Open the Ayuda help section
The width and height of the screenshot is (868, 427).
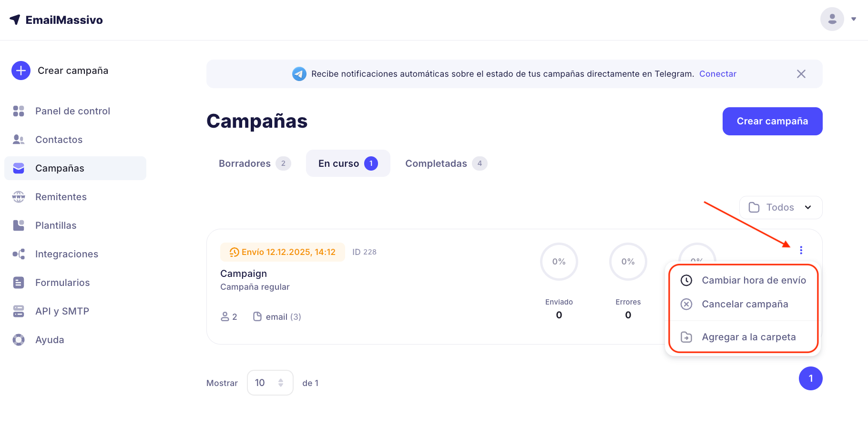click(x=50, y=340)
